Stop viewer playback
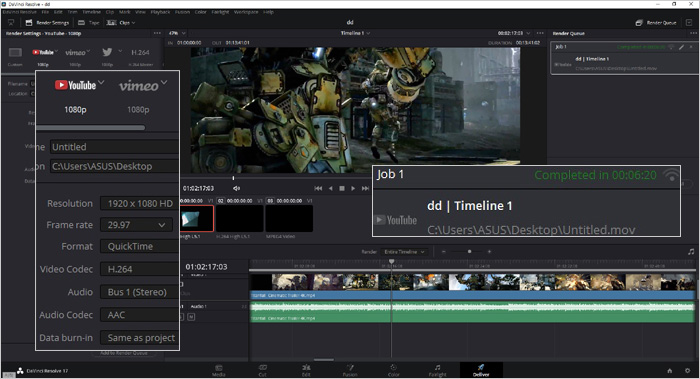Viewport: 700px width, 379px height. point(342,188)
